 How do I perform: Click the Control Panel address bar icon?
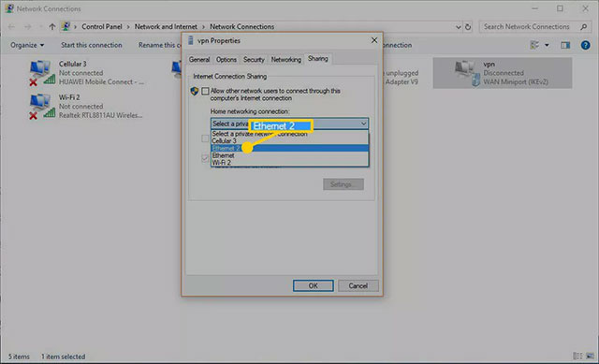tap(66, 26)
